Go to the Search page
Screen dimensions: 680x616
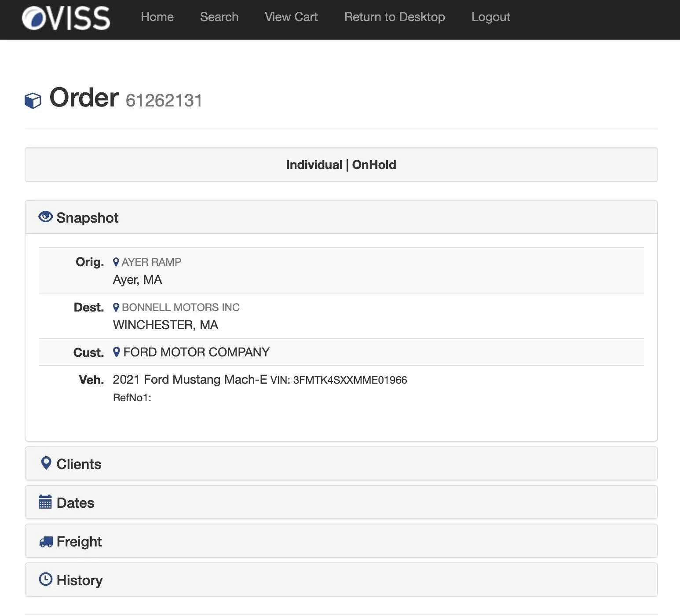(x=219, y=17)
